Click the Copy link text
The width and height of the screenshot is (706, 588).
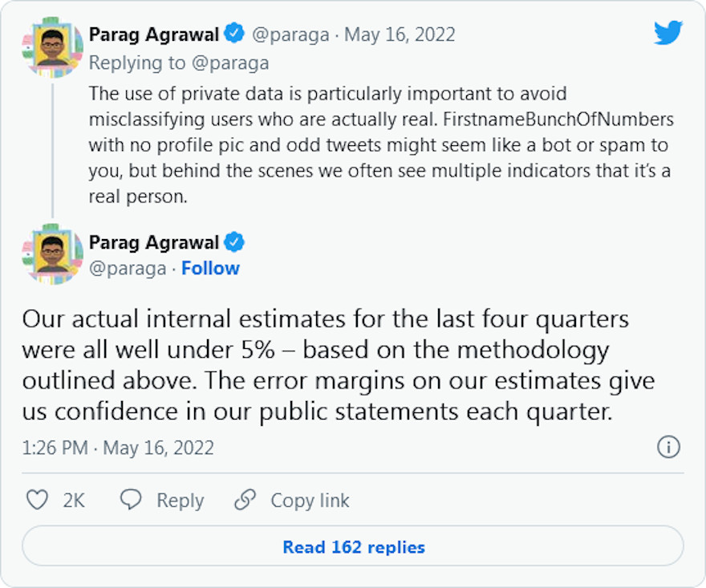tap(310, 501)
